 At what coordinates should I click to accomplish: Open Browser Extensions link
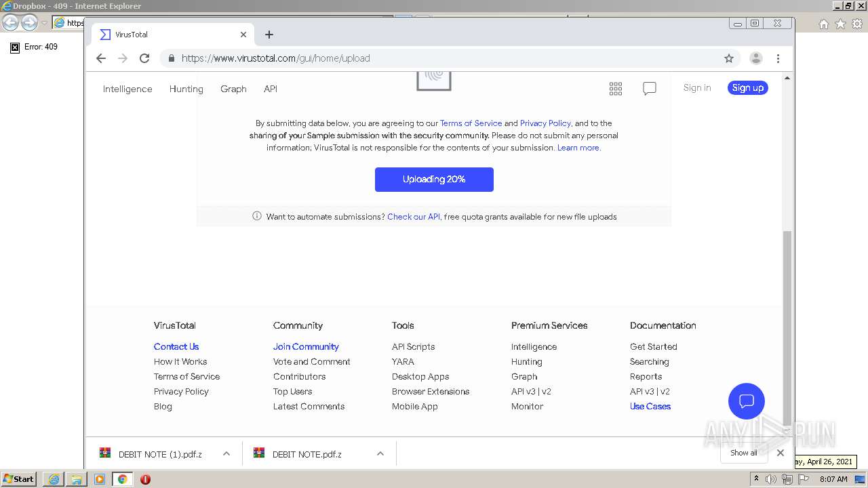coord(431,391)
